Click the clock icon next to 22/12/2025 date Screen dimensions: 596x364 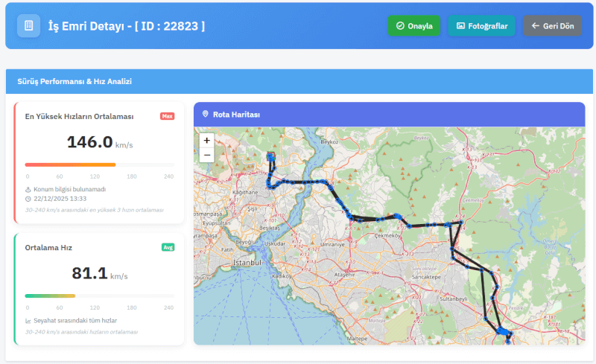pos(28,199)
